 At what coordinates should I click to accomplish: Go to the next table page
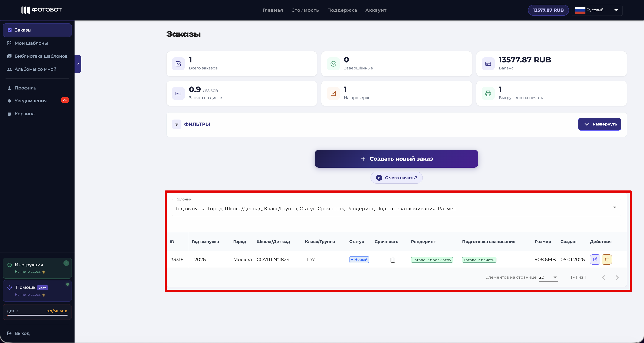coord(617,277)
